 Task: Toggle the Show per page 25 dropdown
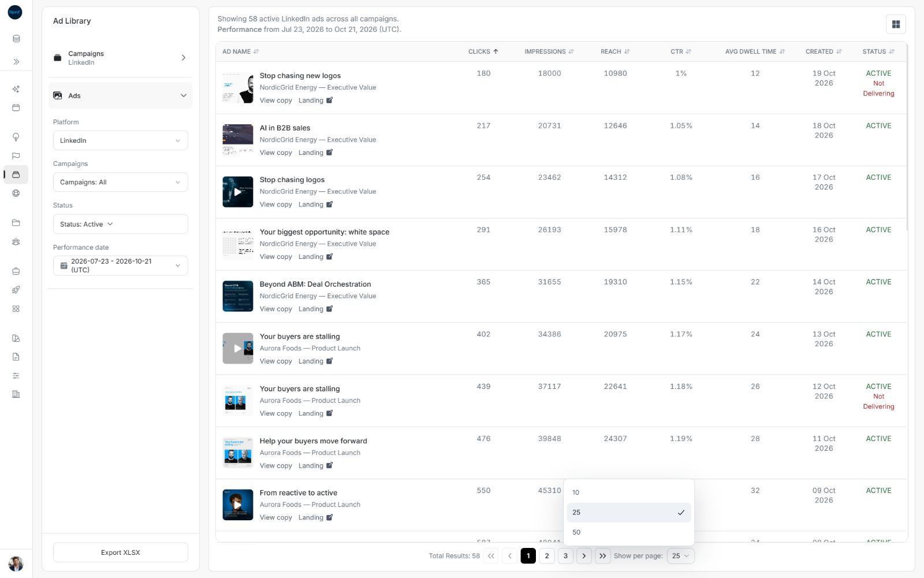(680, 556)
